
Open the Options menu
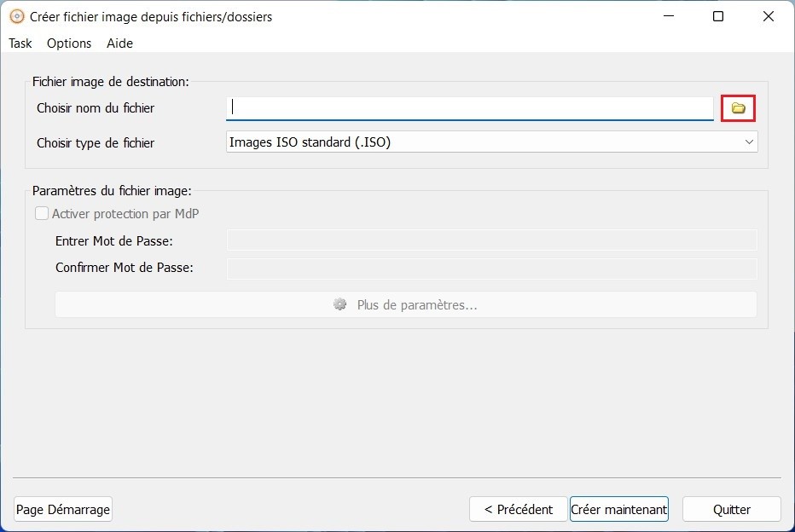click(68, 43)
